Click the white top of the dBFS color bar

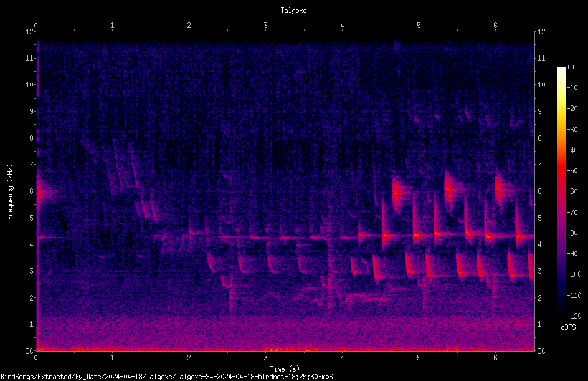click(x=561, y=69)
